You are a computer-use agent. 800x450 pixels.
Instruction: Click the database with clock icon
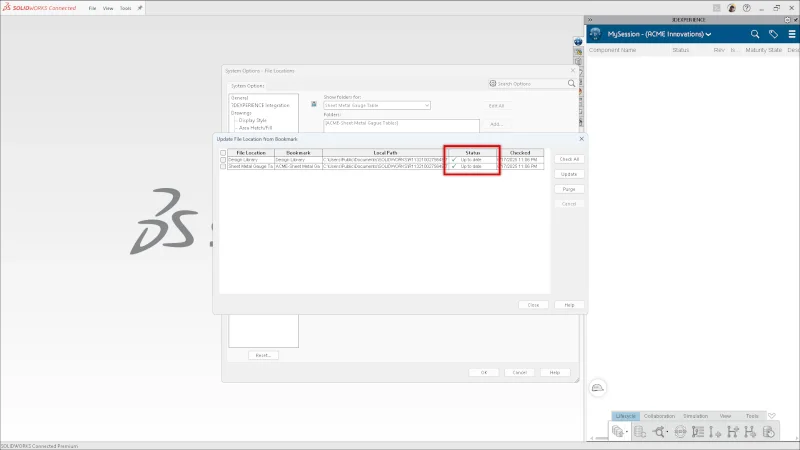pyautogui.click(x=768, y=432)
